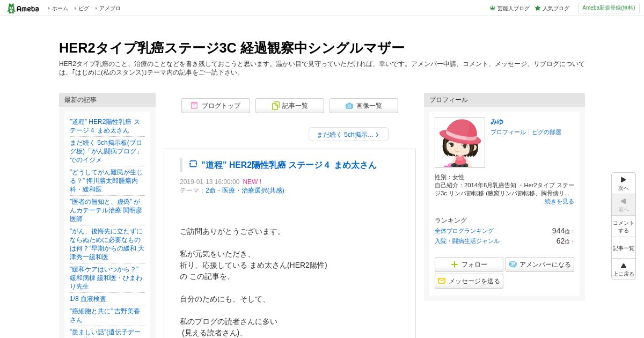Open sidebar article 医者の無知と、虚偽

[106, 210]
